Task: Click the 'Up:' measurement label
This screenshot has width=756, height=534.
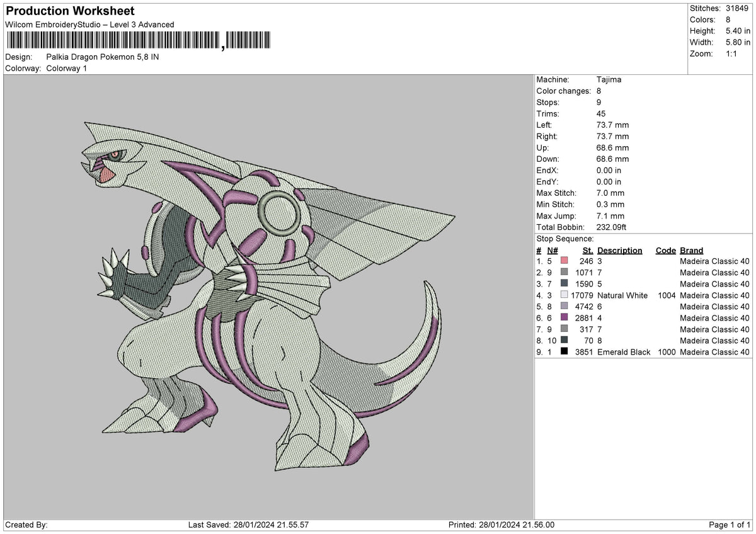Action: (542, 148)
